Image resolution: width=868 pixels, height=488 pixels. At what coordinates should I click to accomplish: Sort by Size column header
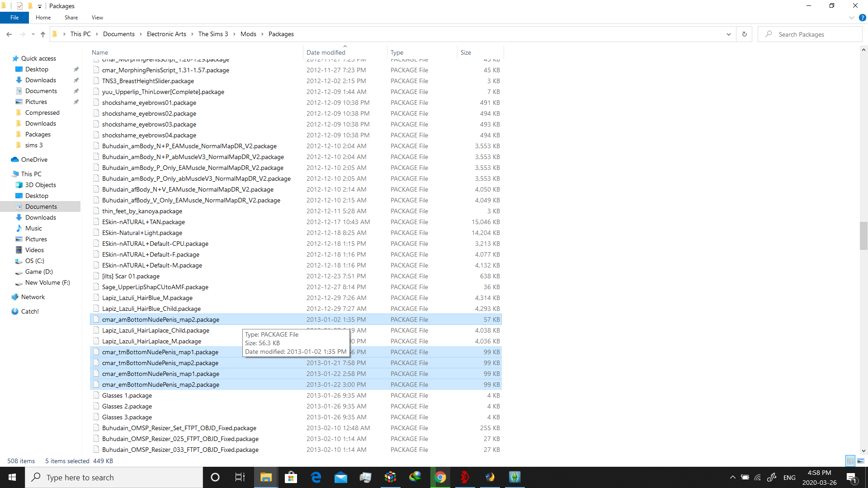tap(480, 52)
